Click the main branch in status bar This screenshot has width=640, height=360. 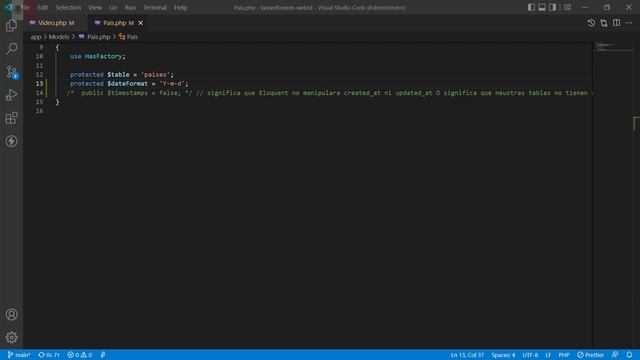click(x=19, y=355)
